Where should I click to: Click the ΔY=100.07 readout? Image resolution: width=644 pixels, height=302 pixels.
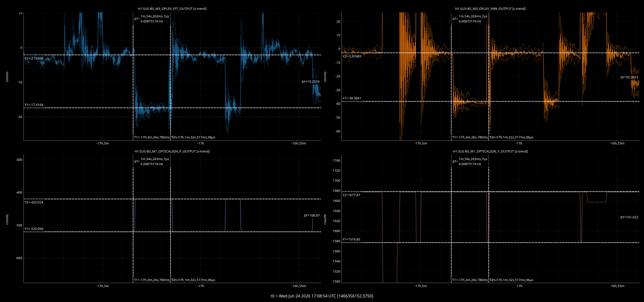click(x=312, y=215)
